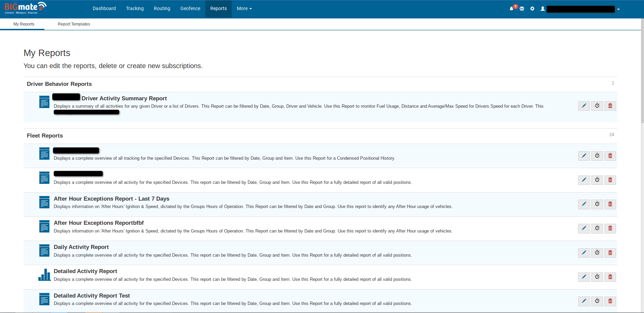Delete the Driver Activity Summary Report
644x313 pixels.
click(x=610, y=106)
